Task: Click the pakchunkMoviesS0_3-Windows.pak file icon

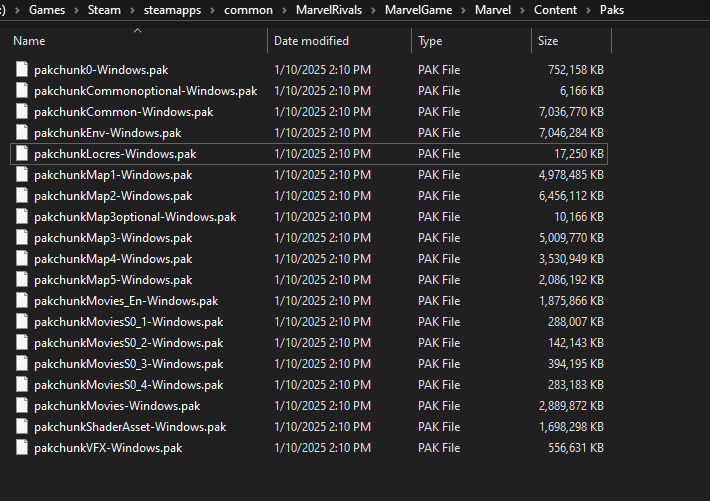Action: pos(22,363)
